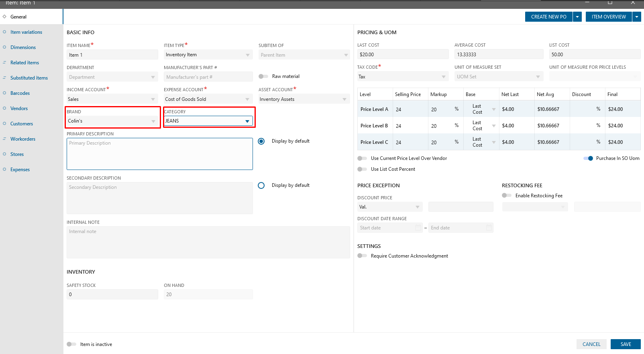
Task: Click the icon beside Item variations in sidebar
Action: [x=4, y=32]
